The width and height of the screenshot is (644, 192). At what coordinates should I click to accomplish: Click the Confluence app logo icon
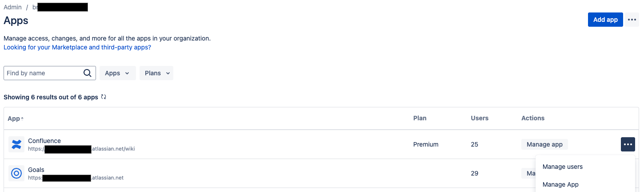pyautogui.click(x=16, y=144)
